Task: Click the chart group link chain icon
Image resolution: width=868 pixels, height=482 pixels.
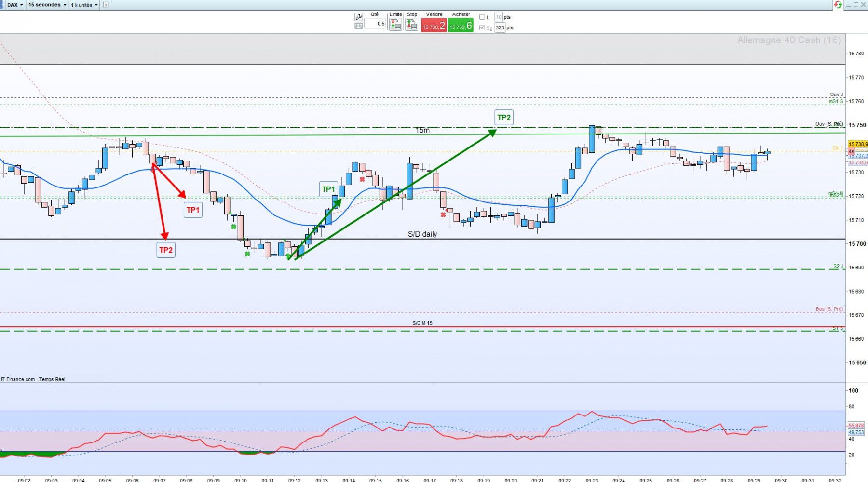Action: (1, 5)
